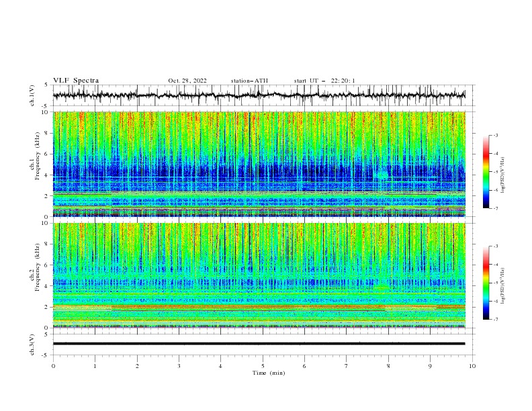Click the time axis tick label '0'

click(x=53, y=366)
